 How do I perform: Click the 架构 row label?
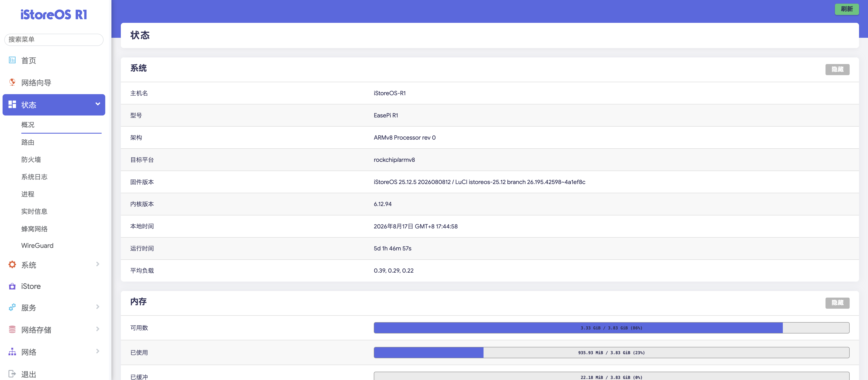136,138
